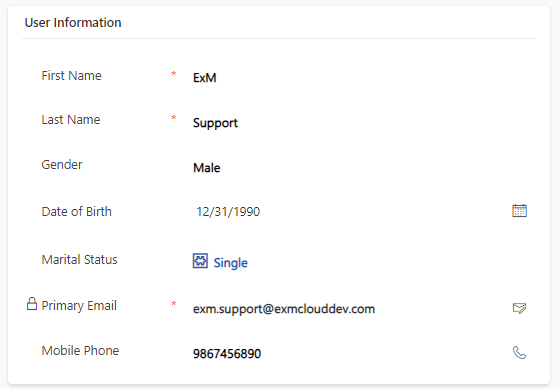Open the Date of Birth calendar picker

(x=519, y=211)
